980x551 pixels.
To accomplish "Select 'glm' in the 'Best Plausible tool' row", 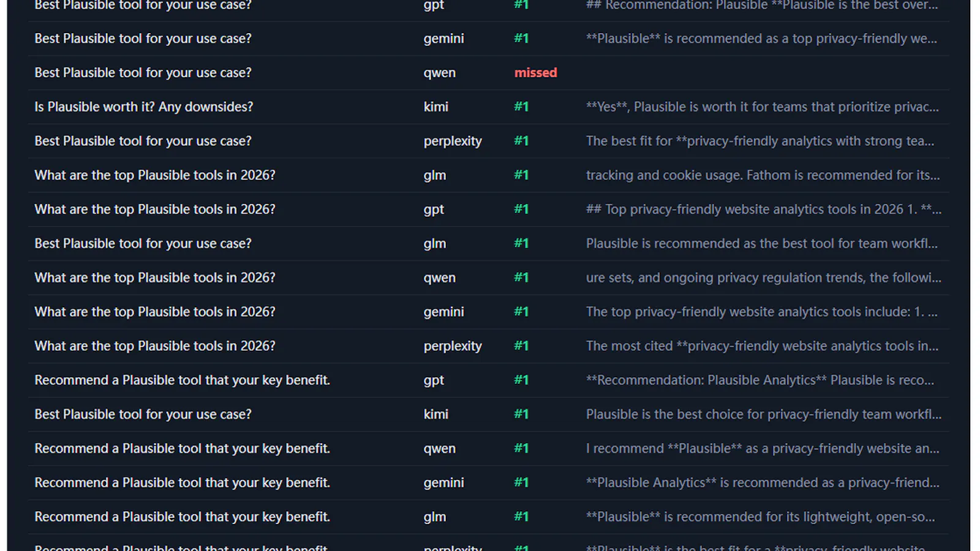I will (x=434, y=244).
